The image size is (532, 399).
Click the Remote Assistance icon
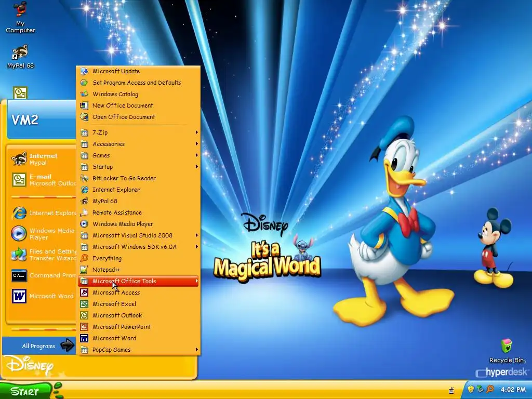coord(84,212)
